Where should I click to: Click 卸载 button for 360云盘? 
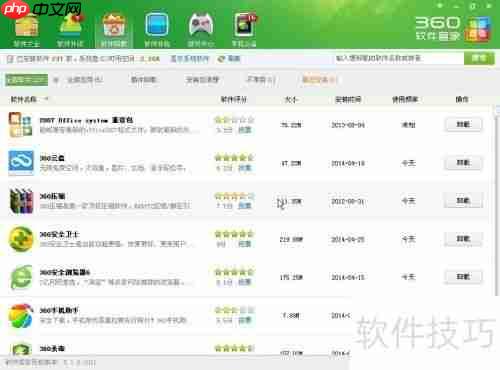point(463,163)
